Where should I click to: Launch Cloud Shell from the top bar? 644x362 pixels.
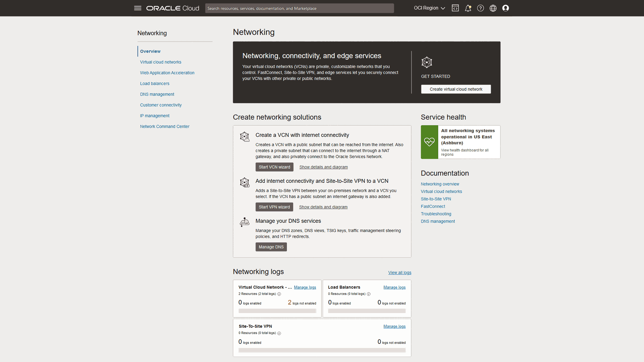[x=455, y=8]
